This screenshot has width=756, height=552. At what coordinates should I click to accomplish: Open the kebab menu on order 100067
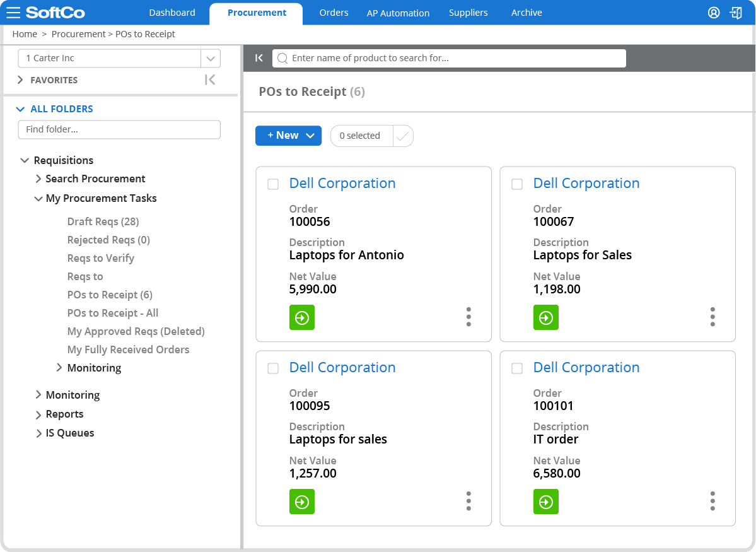click(712, 317)
